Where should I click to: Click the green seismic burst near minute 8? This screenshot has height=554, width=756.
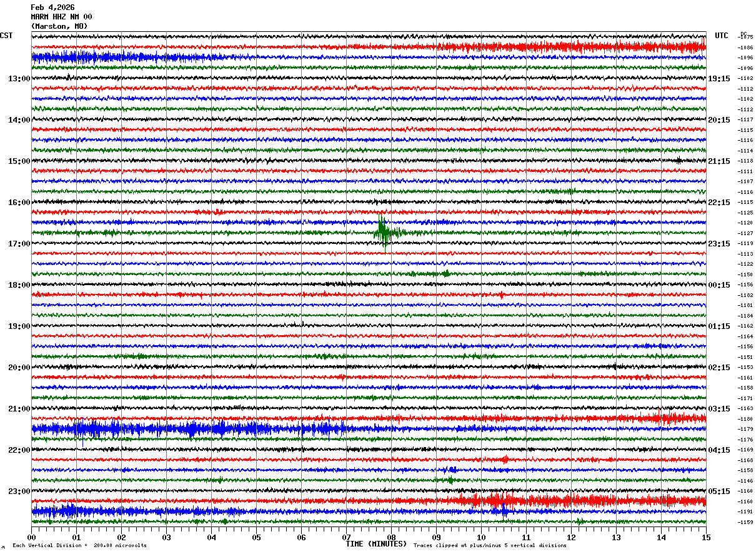384,232
